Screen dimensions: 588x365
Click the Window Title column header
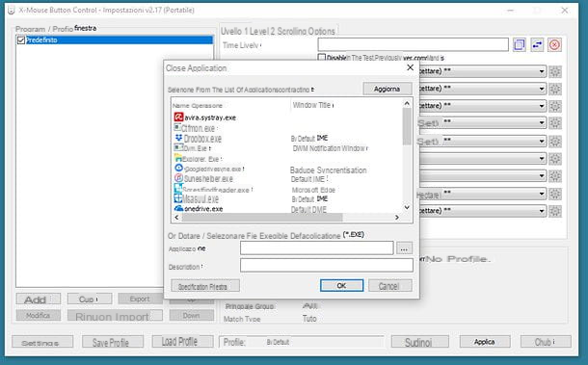coord(312,105)
